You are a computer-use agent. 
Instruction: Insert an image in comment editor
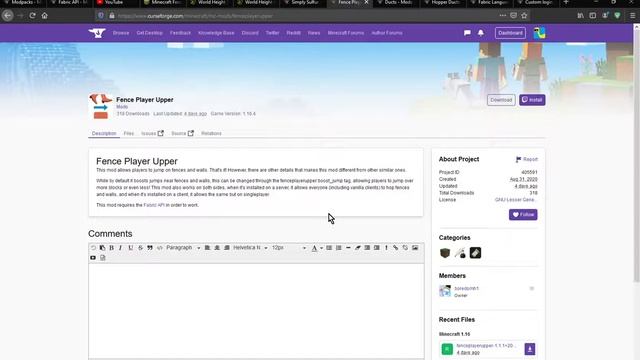pyautogui.click(x=415, y=248)
